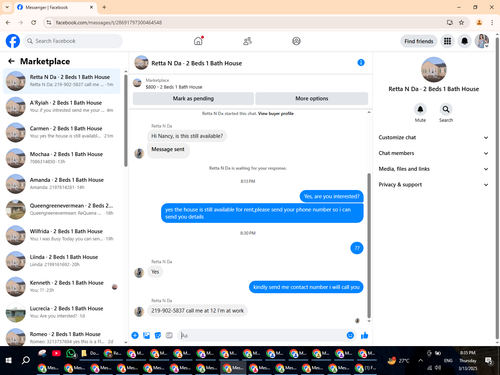The width and height of the screenshot is (500, 375).
Task: Show hidden system tray icons
Action: click(x=421, y=360)
